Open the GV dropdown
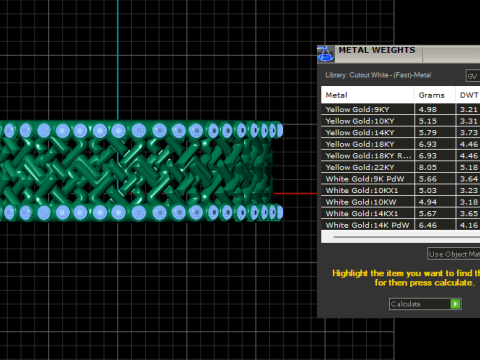Viewport: 480px width, 360px height. click(x=473, y=76)
